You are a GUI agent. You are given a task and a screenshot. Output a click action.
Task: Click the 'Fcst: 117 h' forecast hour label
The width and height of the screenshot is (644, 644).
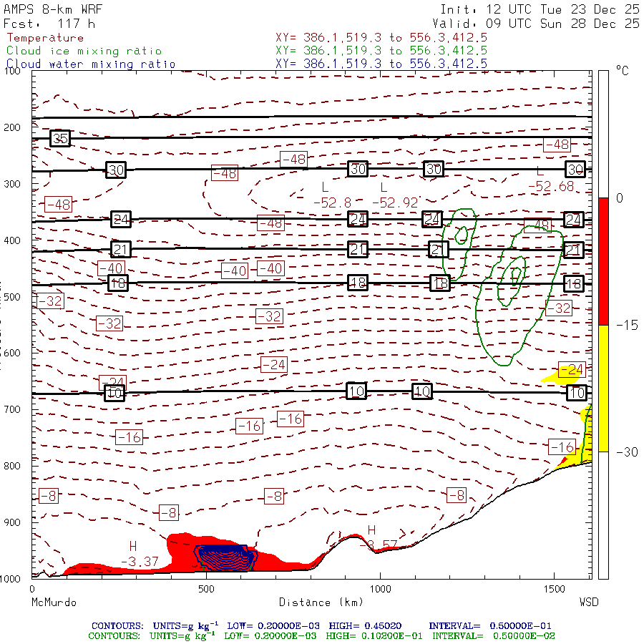pyautogui.click(x=49, y=24)
